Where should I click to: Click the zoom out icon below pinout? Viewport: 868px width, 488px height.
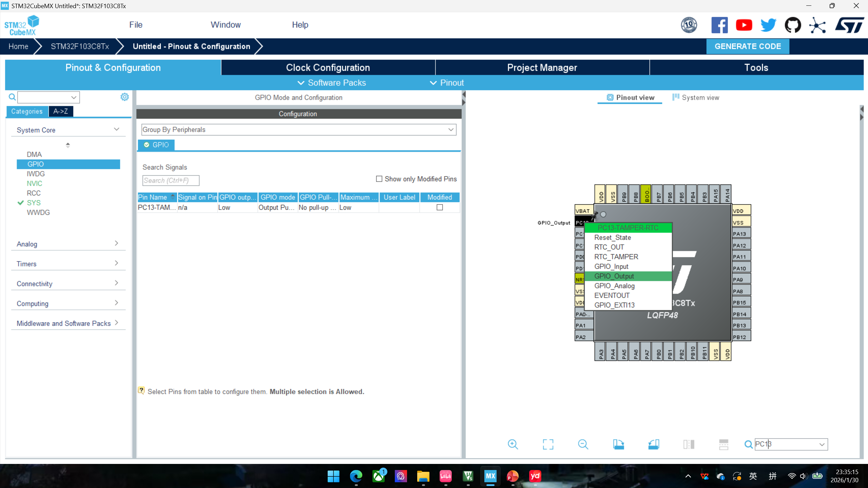pyautogui.click(x=583, y=444)
